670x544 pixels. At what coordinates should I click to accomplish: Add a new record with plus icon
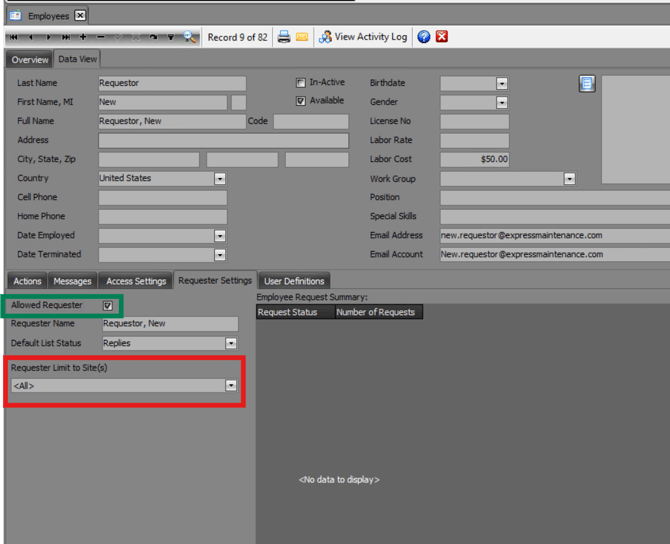[x=83, y=37]
